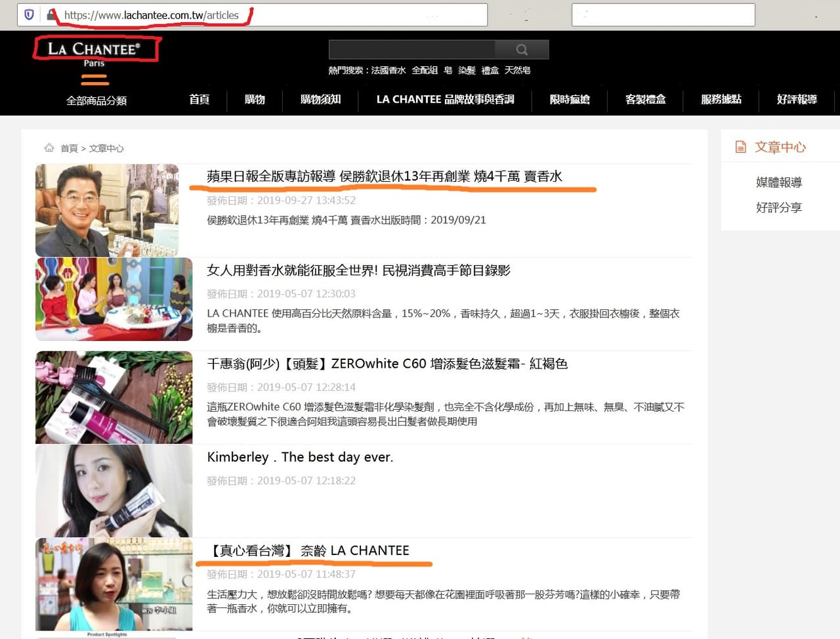Click the padlock security icon

pos(51,14)
